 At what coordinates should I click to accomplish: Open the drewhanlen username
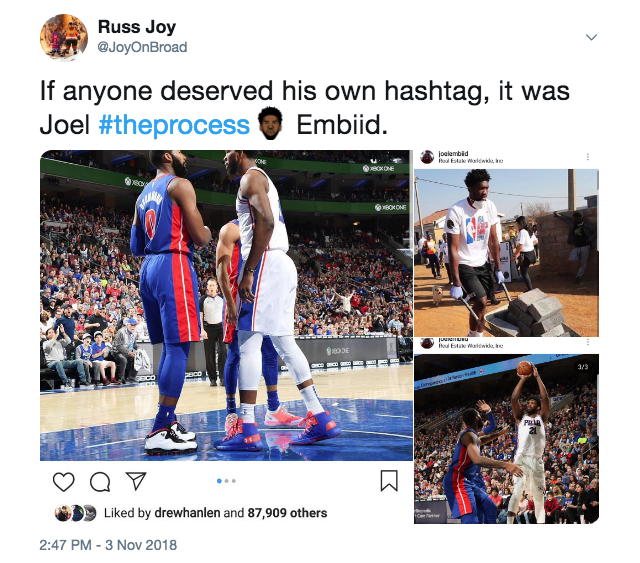[187, 513]
